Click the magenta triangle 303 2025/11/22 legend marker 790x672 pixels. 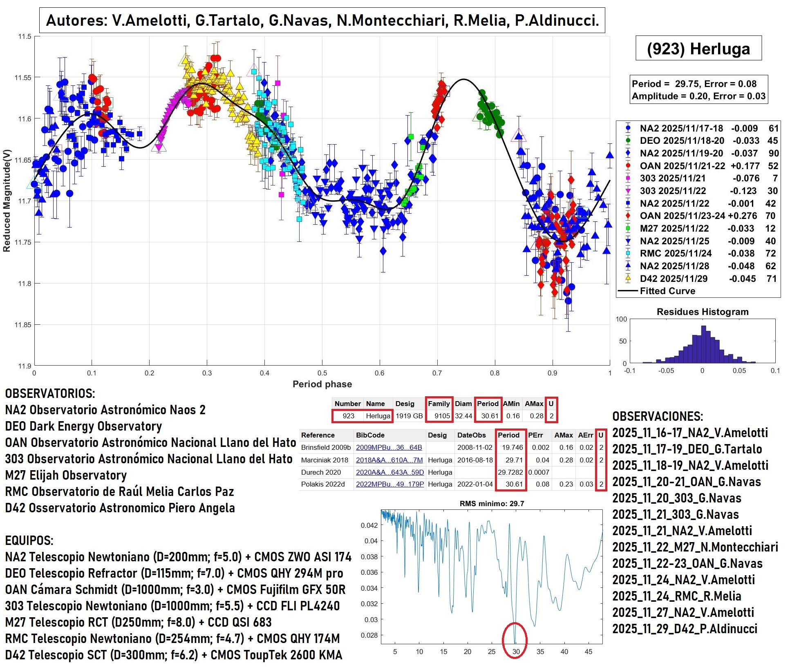point(628,191)
